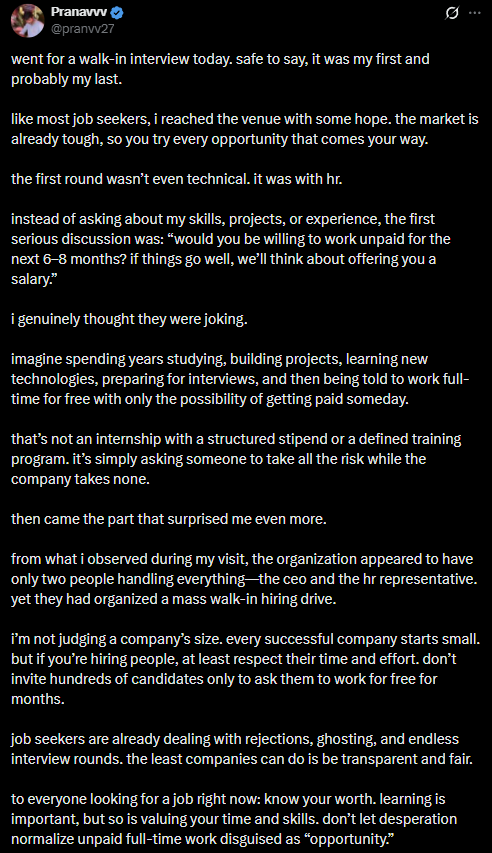Viewport: 492px width, 853px height.
Task: Select the 'like most job seekers' paragraph
Action: point(245,129)
